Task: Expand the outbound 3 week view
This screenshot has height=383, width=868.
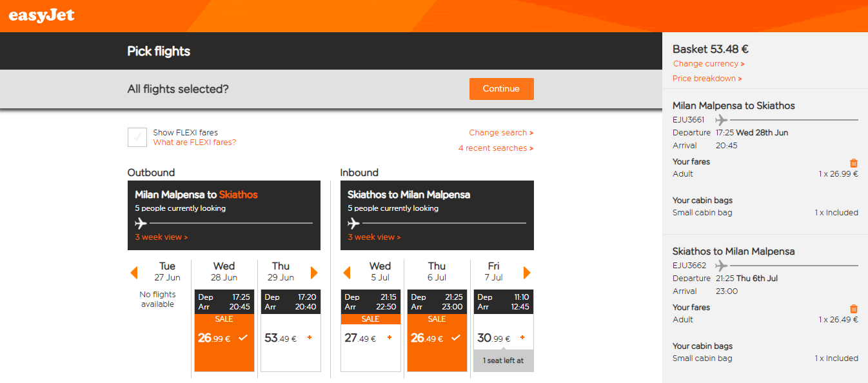Action: (x=161, y=237)
